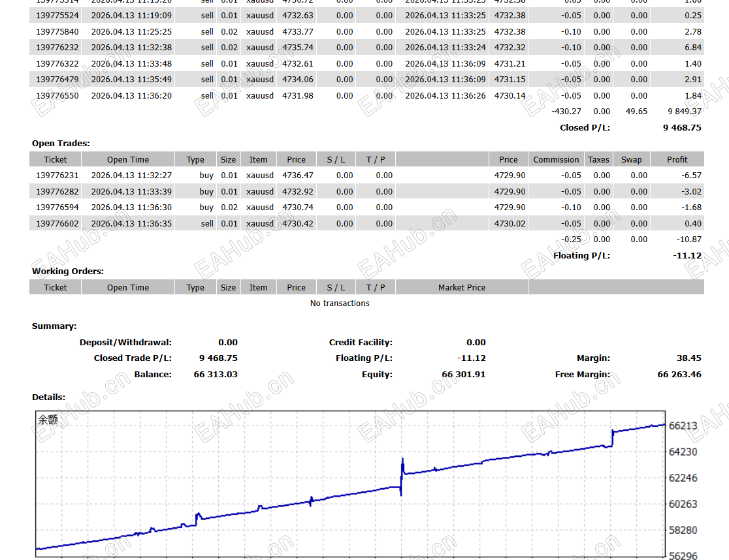Screen dimensions: 729x560
Task: Click the Open Trades heading
Action: 61,144
